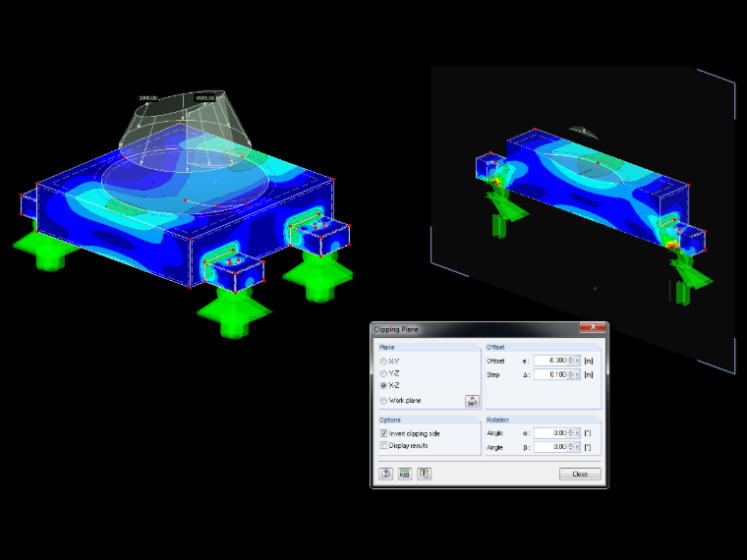The height and width of the screenshot is (560, 747).
Task: Click the Angle α value field
Action: [550, 433]
